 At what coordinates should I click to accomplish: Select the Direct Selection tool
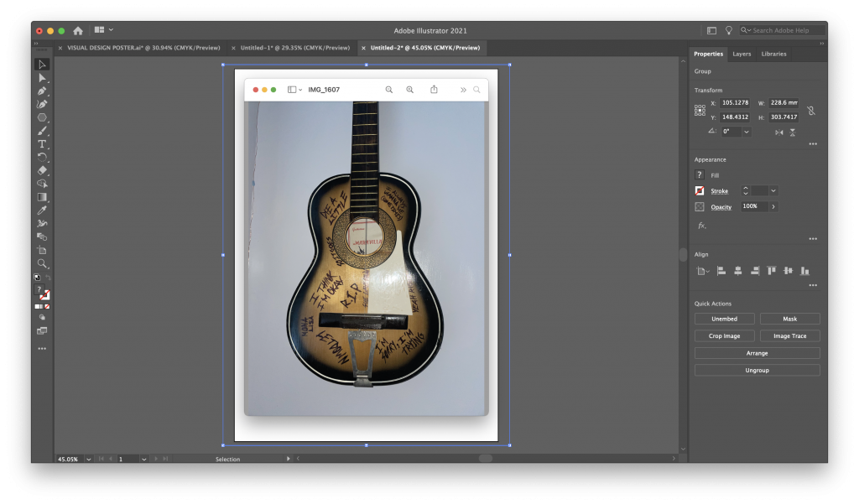click(42, 77)
